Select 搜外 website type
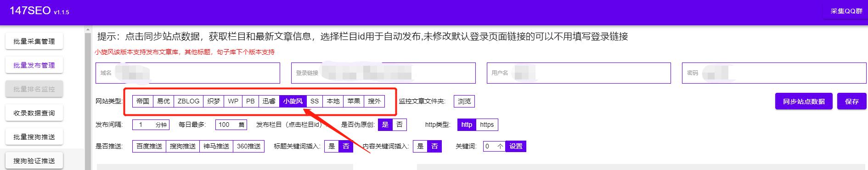Screen dimensions: 868x170 (374, 101)
